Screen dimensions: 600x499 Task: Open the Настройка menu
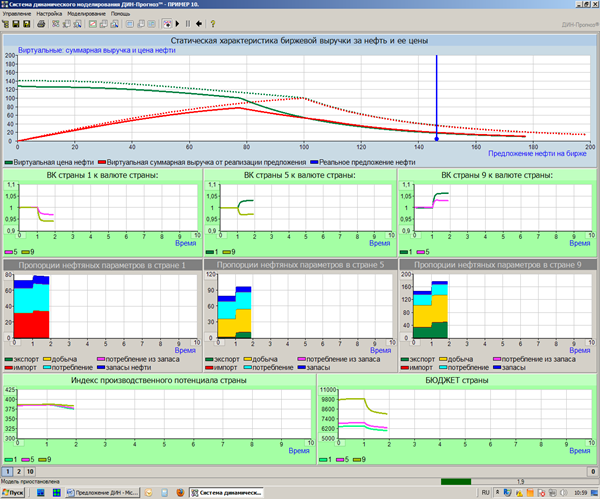tap(50, 13)
